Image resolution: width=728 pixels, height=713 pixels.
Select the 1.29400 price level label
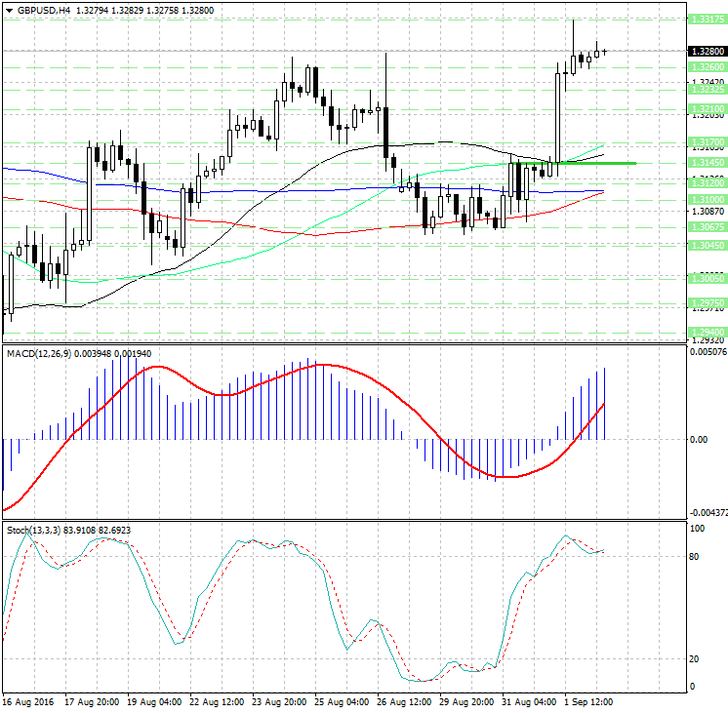[706, 332]
